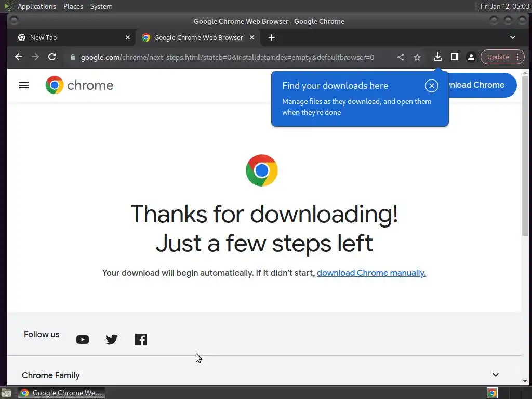Click the show desktop icon in bottom panel

click(x=6, y=393)
